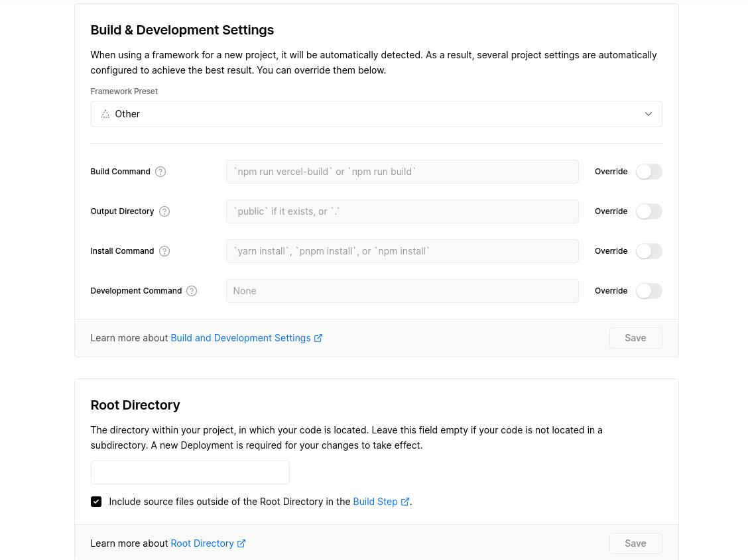Toggle Output Directory override switch
Image resolution: width=748 pixels, height=560 pixels.
point(649,211)
